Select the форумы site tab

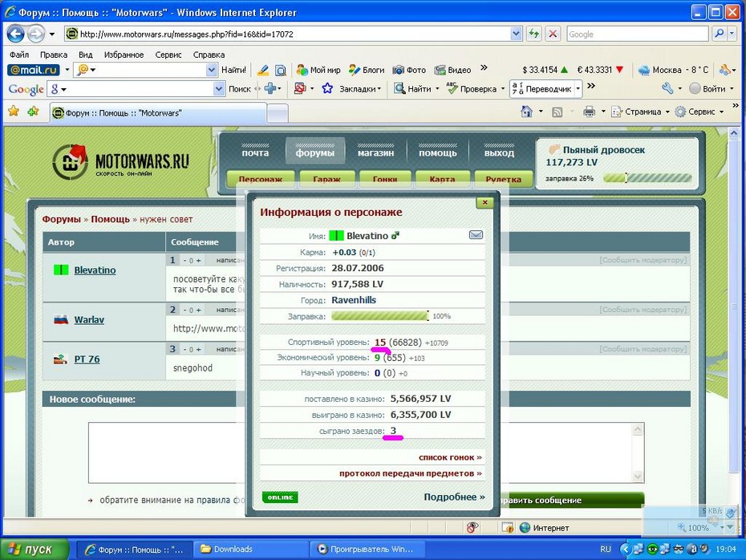[x=315, y=152]
